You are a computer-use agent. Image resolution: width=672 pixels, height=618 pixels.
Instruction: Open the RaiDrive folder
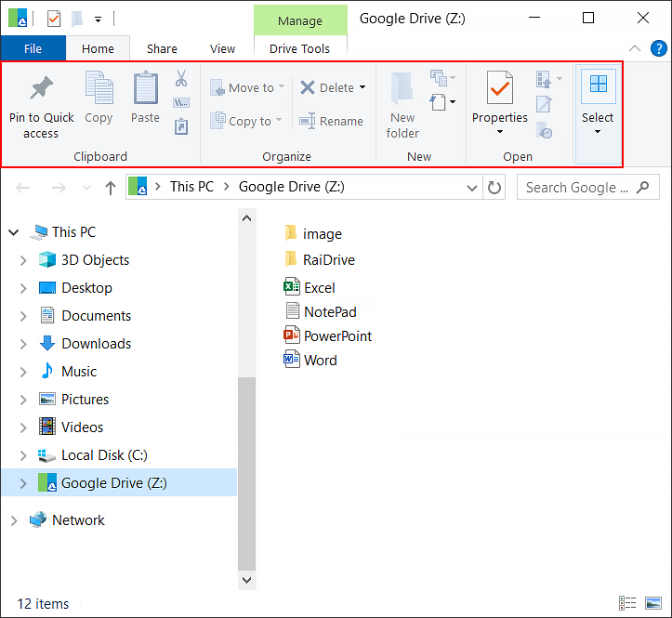(x=320, y=259)
